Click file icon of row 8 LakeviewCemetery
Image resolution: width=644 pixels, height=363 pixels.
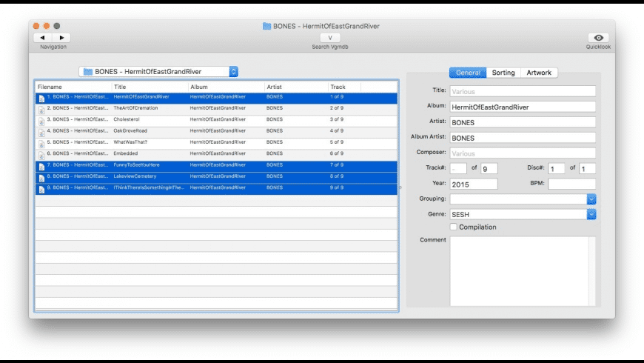click(x=41, y=178)
